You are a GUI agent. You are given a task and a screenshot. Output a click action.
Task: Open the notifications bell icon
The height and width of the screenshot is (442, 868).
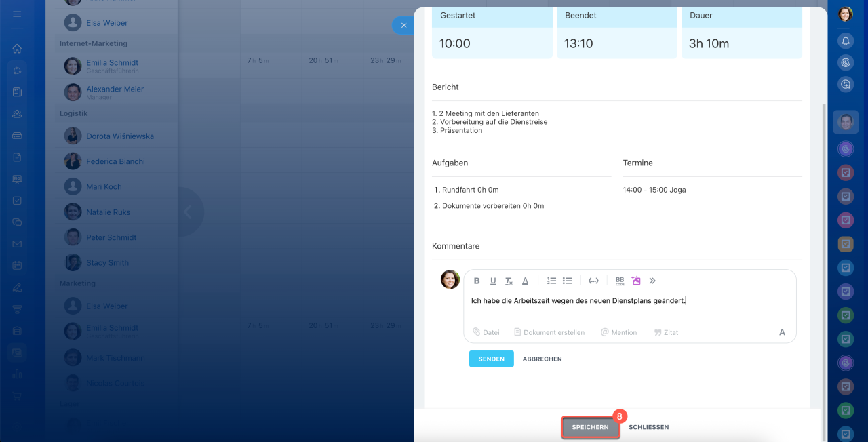846,41
